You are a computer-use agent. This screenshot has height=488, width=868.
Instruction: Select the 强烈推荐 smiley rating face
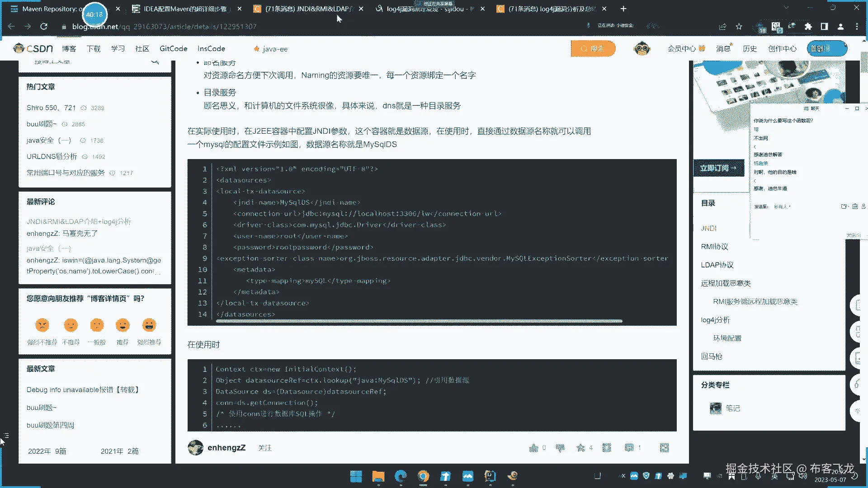click(x=149, y=325)
